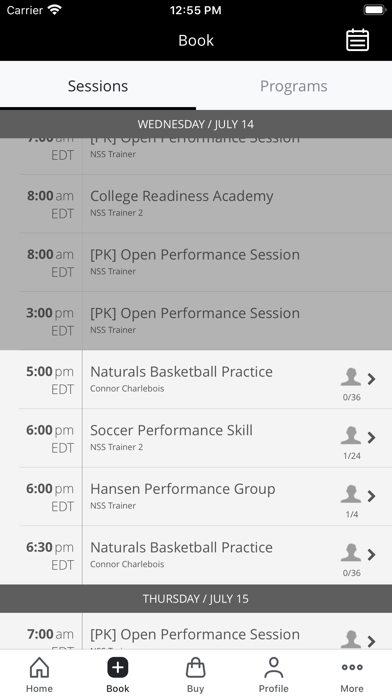Expand Hansen Performance Group chevron arrow
The height and width of the screenshot is (696, 392).
(x=371, y=496)
